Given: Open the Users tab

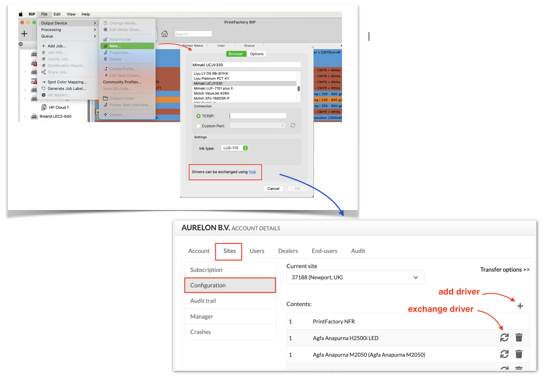Looking at the screenshot, I should pos(257,251).
